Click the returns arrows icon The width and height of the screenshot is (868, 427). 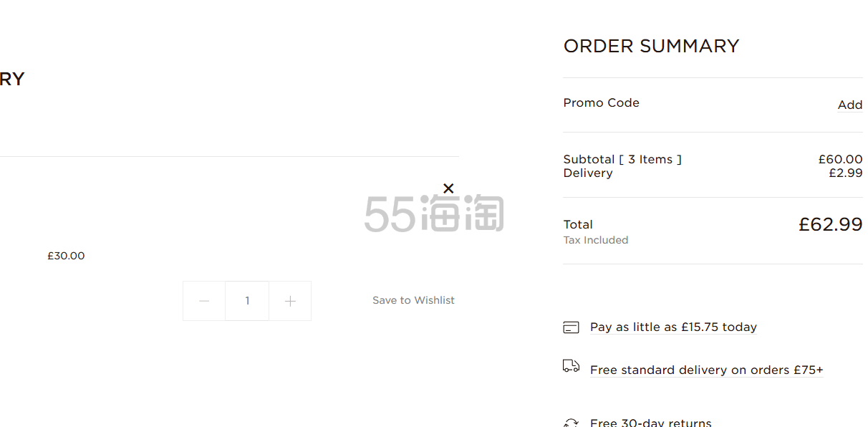click(571, 423)
